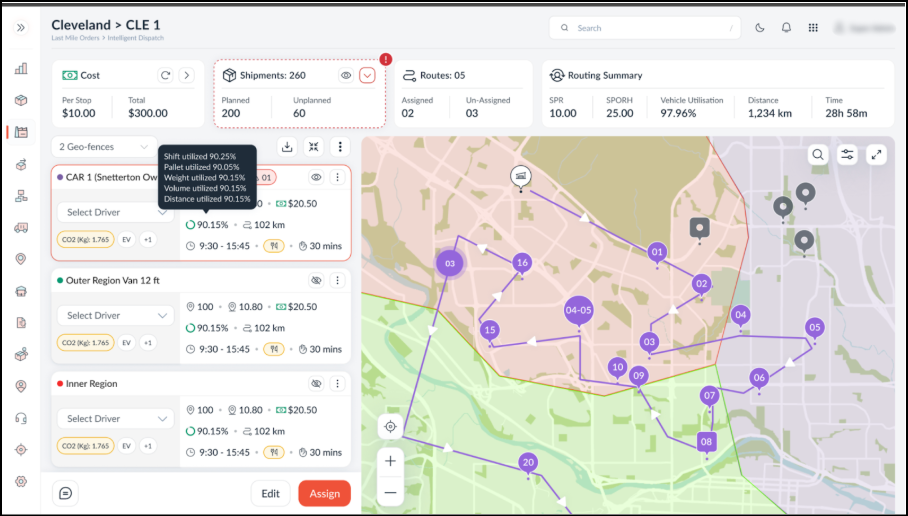Screen dimensions: 908x516
Task: Select stop 16 marker on map
Action: pos(522,264)
